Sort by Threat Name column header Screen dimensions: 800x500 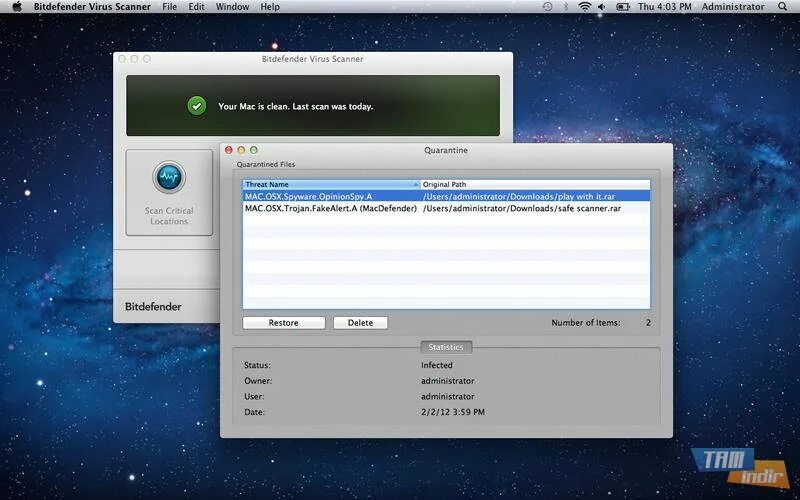331,184
